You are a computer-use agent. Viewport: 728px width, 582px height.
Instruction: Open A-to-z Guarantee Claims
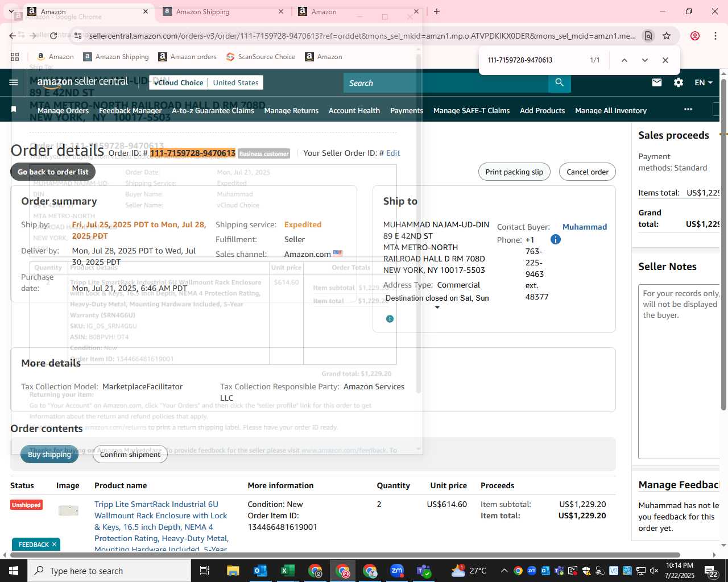pyautogui.click(x=213, y=110)
